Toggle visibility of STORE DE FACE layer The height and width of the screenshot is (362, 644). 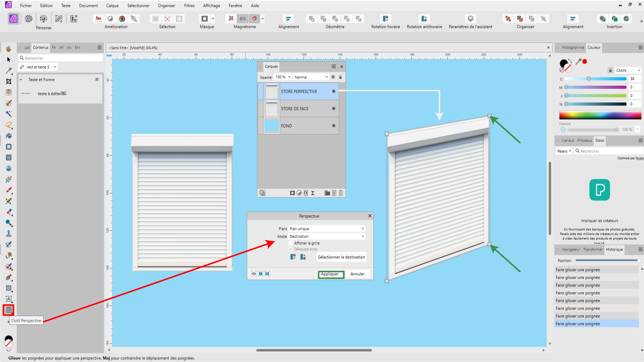tap(334, 109)
